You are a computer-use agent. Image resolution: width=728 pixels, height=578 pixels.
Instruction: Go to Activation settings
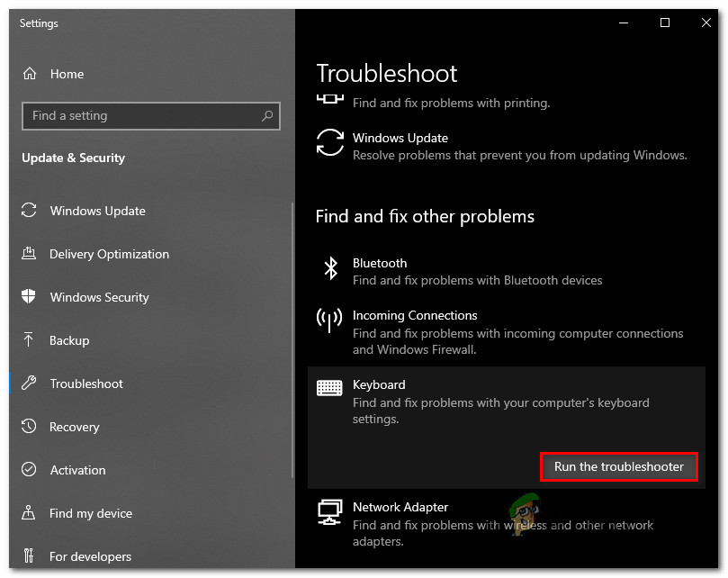(77, 470)
